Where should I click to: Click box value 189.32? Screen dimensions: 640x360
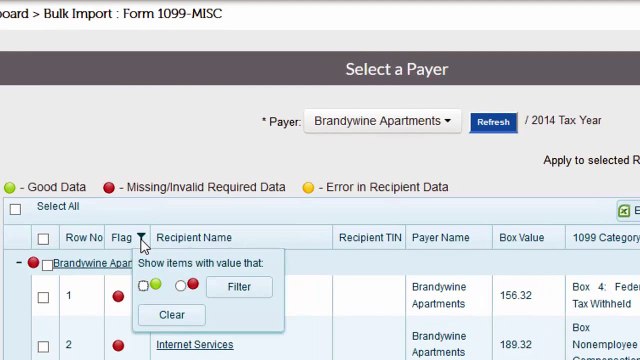click(x=516, y=344)
